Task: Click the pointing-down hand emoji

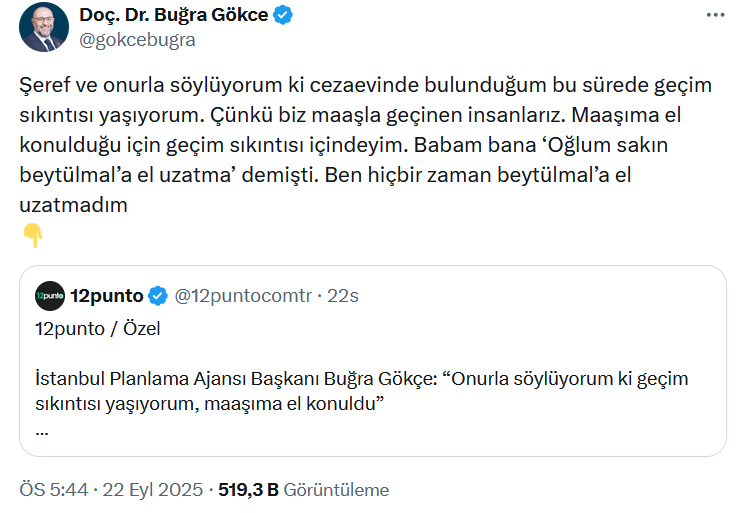Action: [32, 236]
